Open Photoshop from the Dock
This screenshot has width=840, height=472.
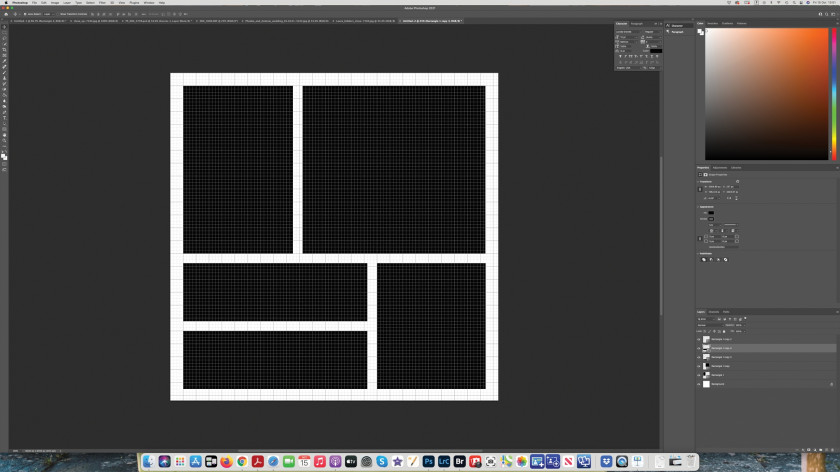pyautogui.click(x=428, y=461)
